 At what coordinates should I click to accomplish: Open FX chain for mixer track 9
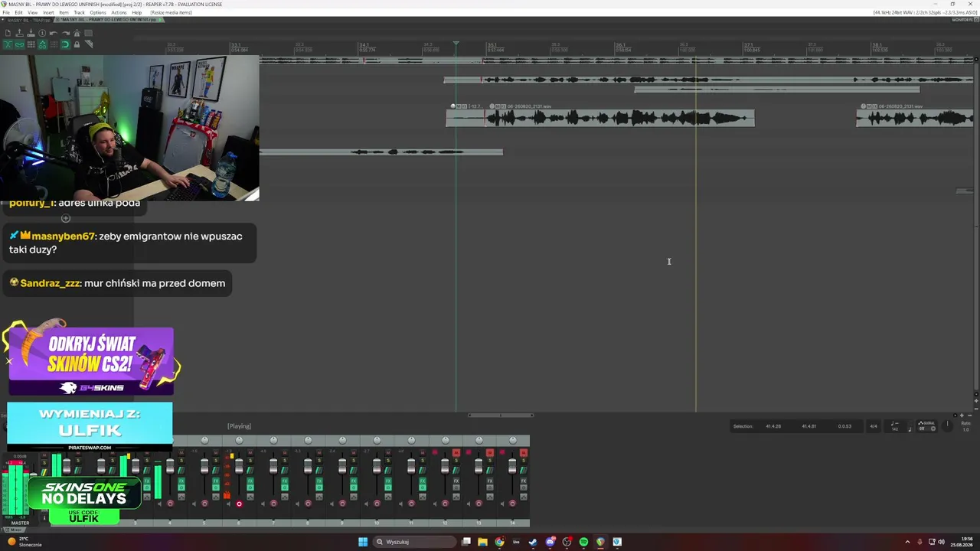tap(353, 481)
